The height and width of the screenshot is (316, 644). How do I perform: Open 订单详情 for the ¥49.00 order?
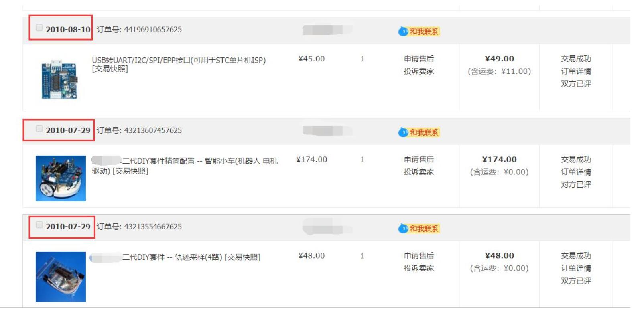coord(576,71)
